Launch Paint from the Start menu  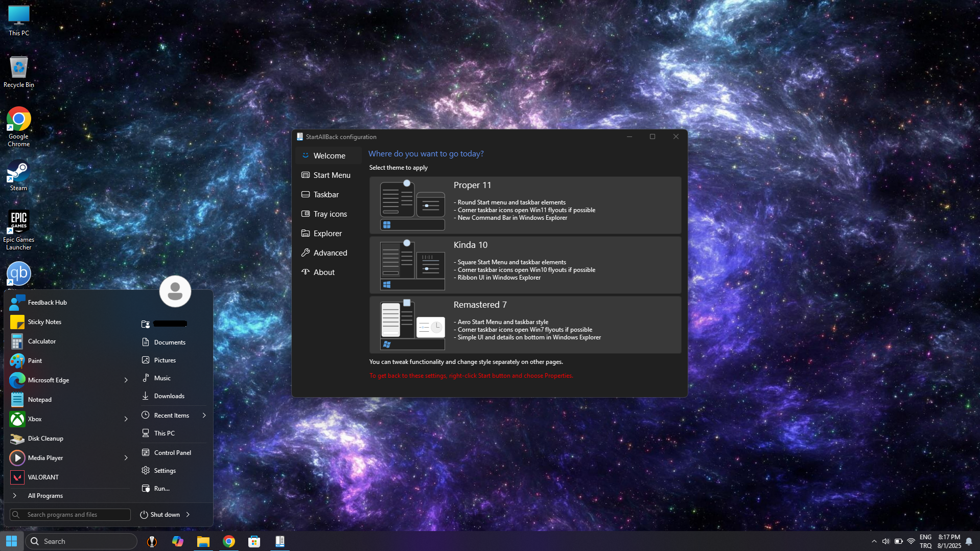click(69, 361)
